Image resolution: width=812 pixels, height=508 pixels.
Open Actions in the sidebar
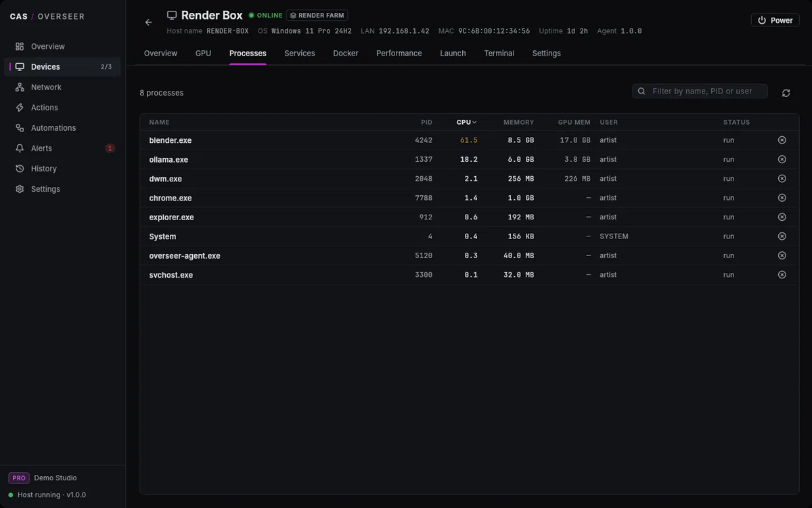(x=62, y=108)
